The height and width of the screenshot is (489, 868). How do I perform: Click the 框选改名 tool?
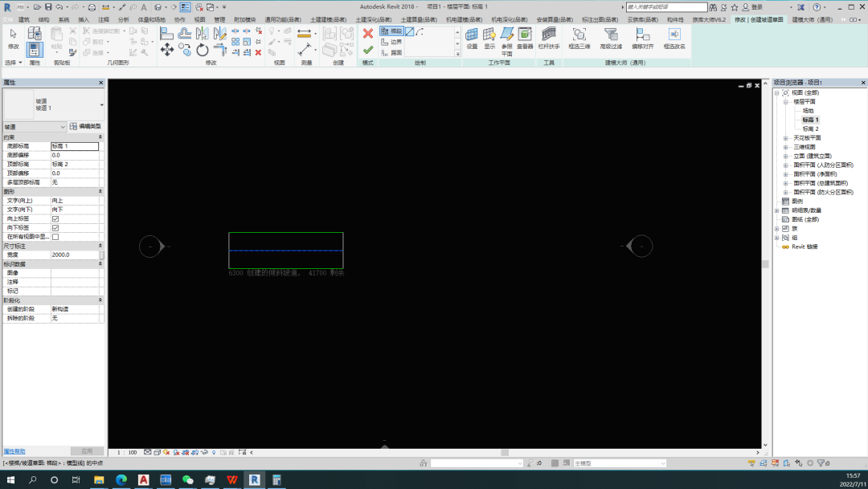(x=674, y=39)
